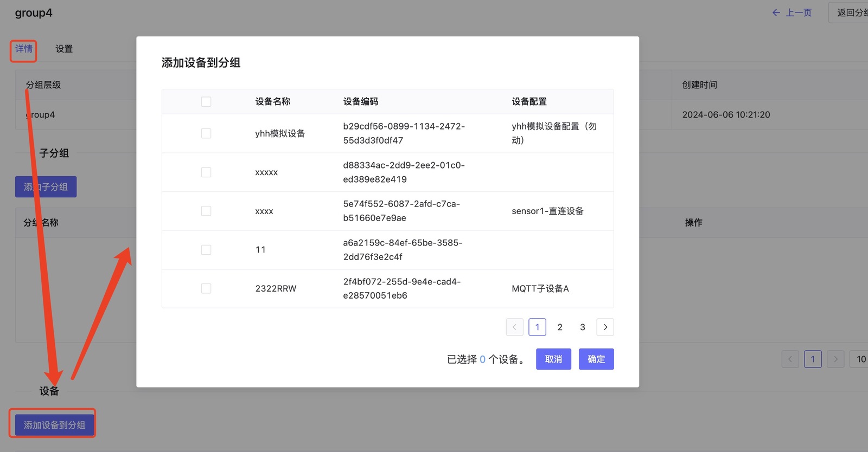The height and width of the screenshot is (452, 868).
Task: Click the next page arrow in dialog
Action: (605, 327)
